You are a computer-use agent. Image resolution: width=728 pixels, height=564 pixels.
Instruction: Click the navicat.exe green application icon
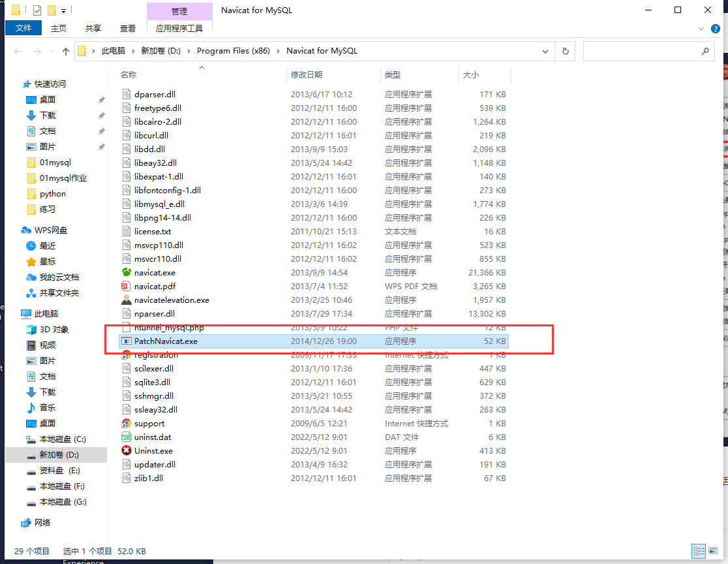point(127,272)
